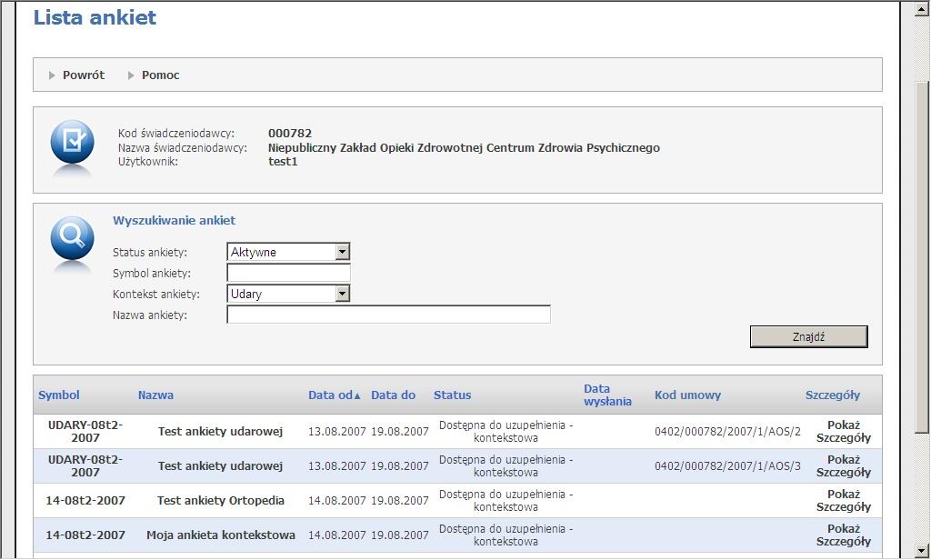Click the scrollbar down arrow
Image resolution: width=931 pixels, height=560 pixels.
pyautogui.click(x=922, y=550)
